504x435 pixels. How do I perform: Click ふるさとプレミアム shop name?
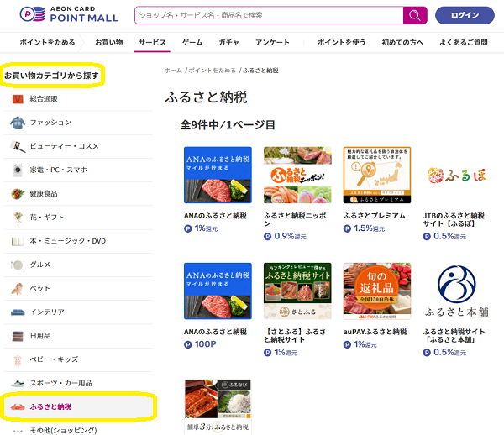374,216
